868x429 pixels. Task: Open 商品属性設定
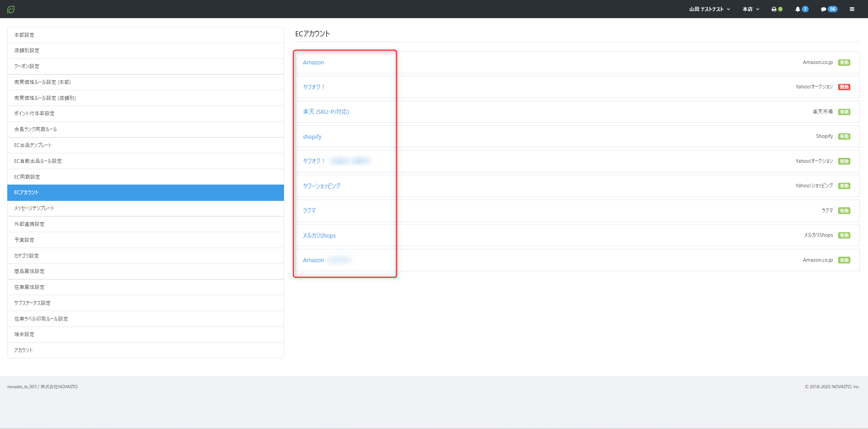[145, 271]
